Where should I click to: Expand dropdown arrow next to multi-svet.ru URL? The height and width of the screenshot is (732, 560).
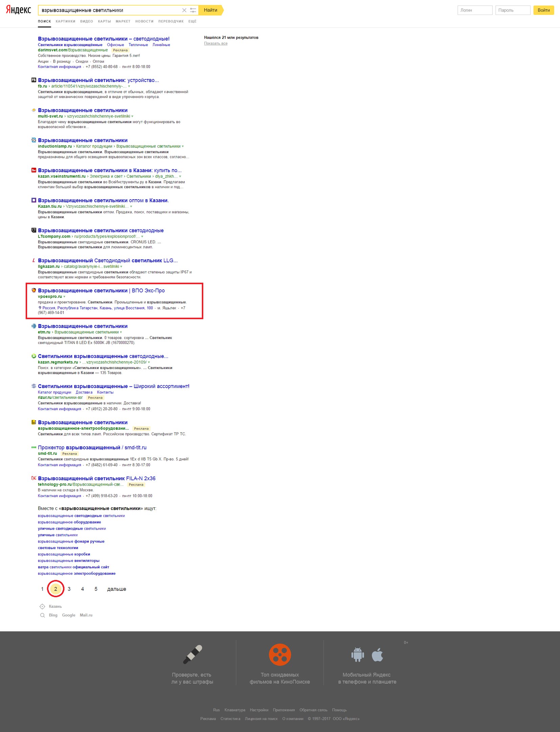[132, 117]
